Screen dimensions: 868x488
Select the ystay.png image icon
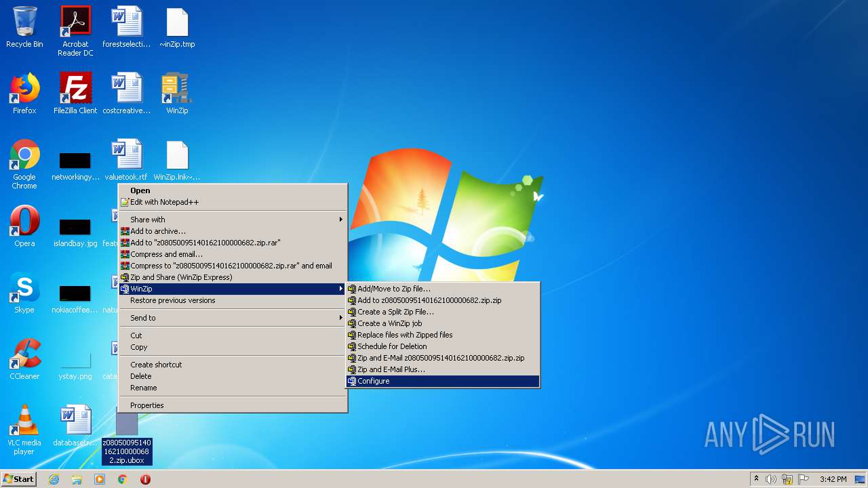tap(75, 365)
